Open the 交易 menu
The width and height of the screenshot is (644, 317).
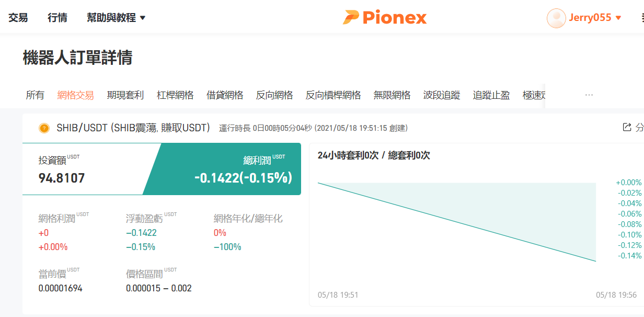point(18,18)
